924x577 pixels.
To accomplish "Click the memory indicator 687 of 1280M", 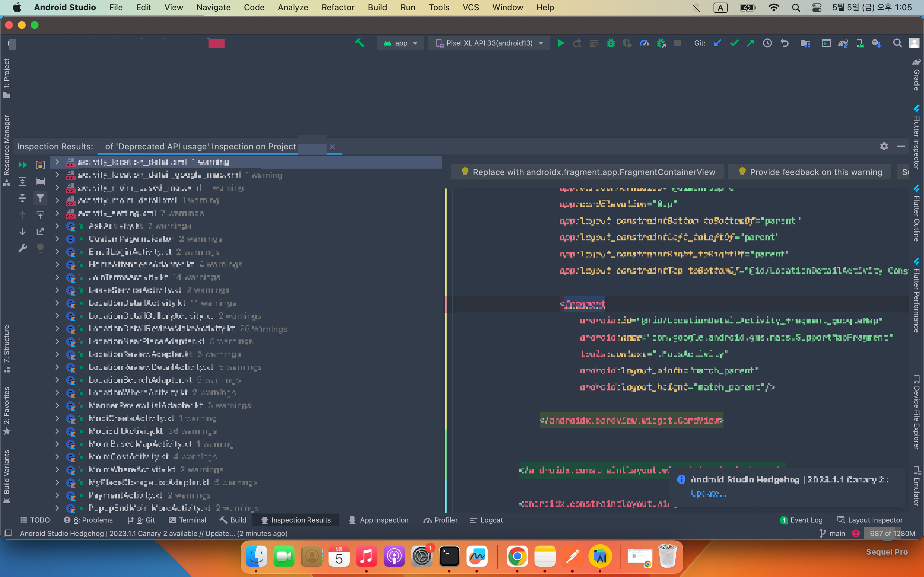I will 892,533.
